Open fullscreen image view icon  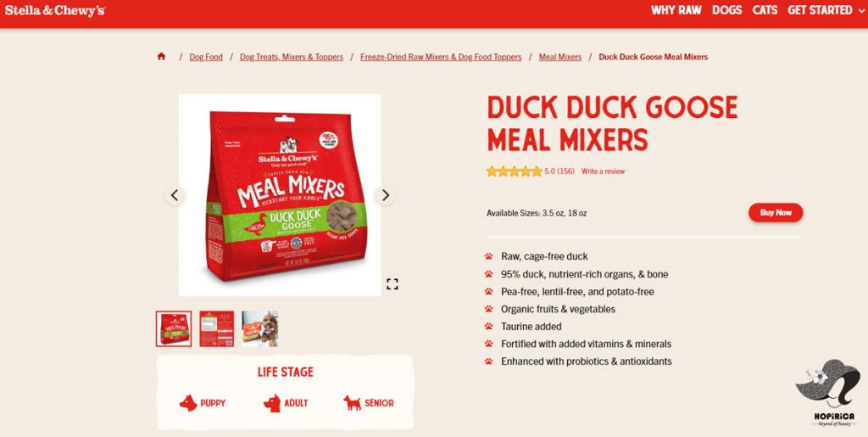(x=392, y=284)
